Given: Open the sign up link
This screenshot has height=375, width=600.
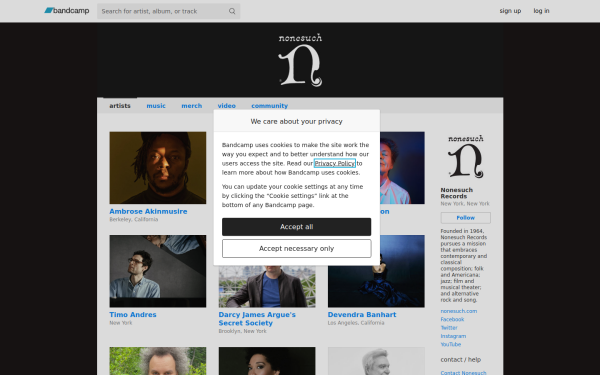Looking at the screenshot, I should click(x=510, y=11).
